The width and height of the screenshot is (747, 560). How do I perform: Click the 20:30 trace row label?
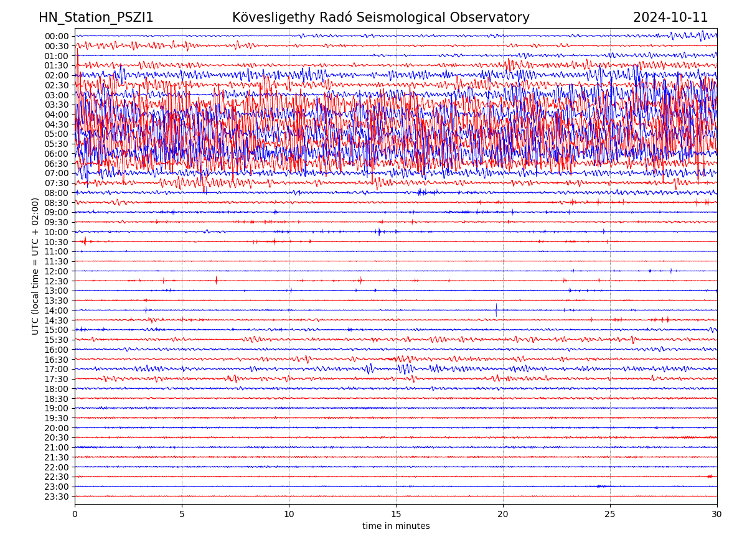57,438
